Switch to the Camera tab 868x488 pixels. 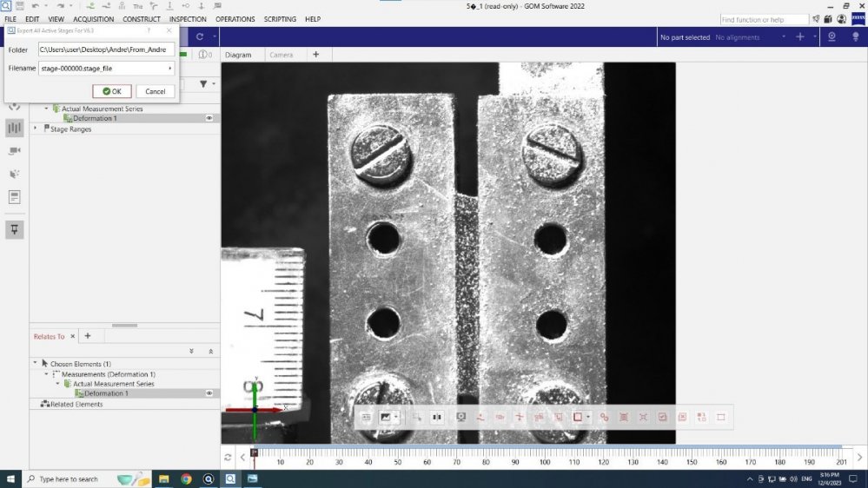tap(281, 55)
